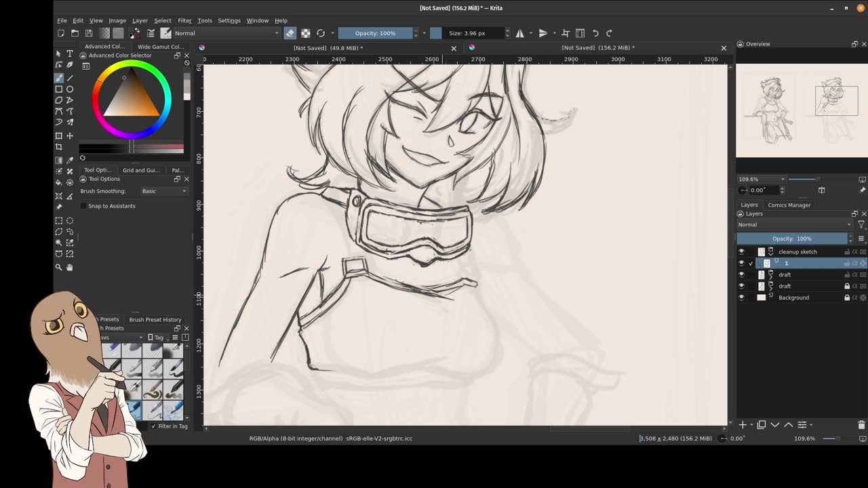Delete the layer with trash icon
Image resolution: width=868 pixels, height=488 pixels.
coord(861,425)
